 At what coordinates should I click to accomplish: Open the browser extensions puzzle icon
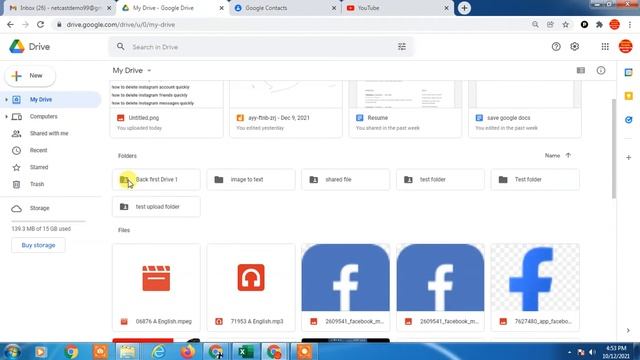(x=599, y=24)
